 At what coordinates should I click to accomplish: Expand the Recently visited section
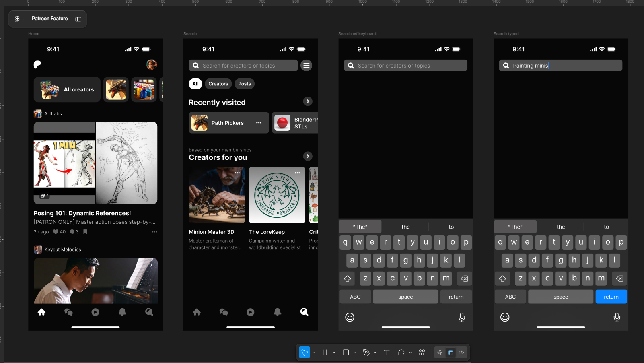308,101
